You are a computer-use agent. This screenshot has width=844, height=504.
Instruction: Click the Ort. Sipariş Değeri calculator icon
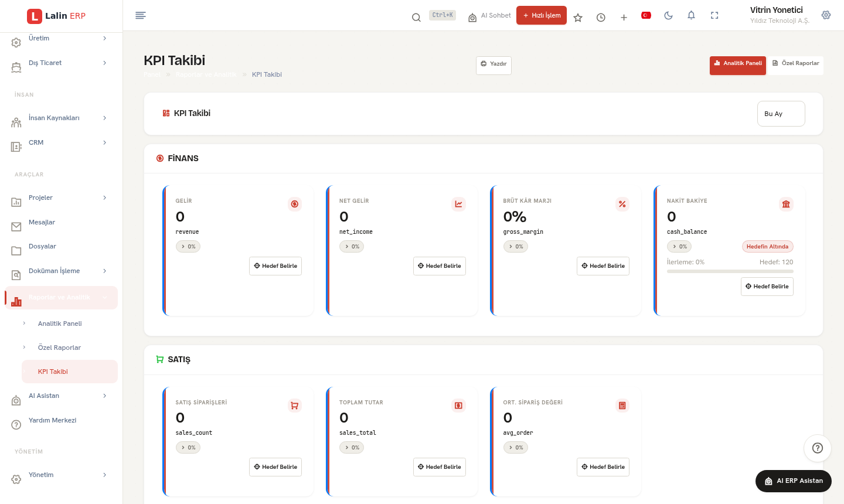click(622, 406)
